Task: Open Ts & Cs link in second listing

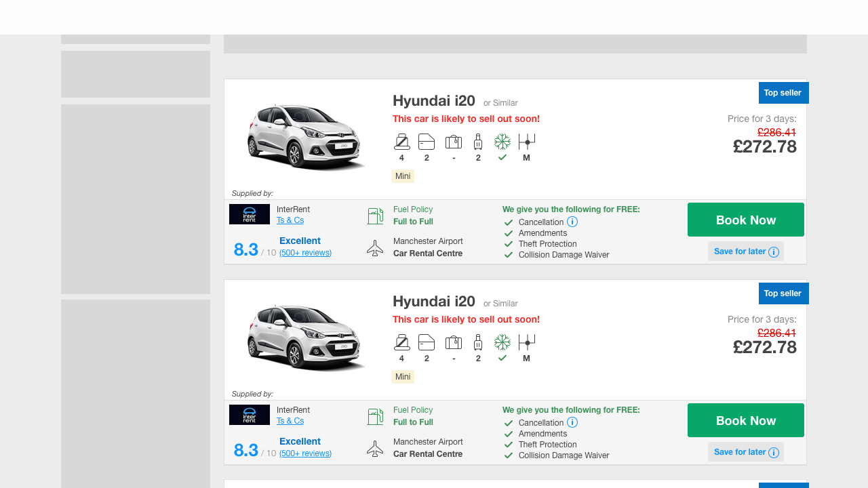Action: pyautogui.click(x=290, y=421)
